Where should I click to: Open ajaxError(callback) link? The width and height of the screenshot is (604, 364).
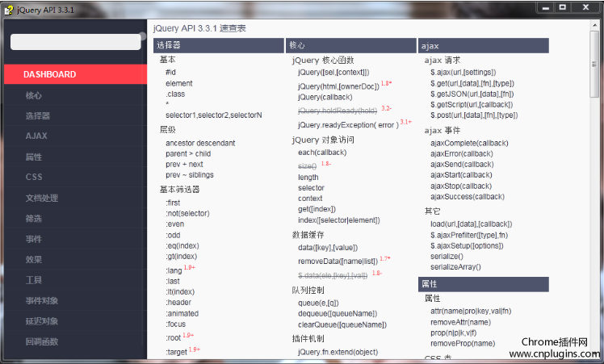pos(462,153)
